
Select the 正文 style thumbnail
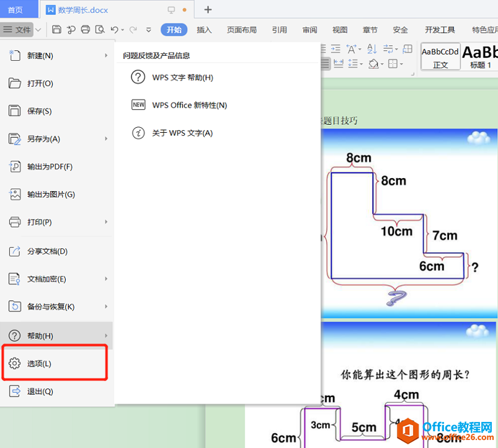coord(440,56)
